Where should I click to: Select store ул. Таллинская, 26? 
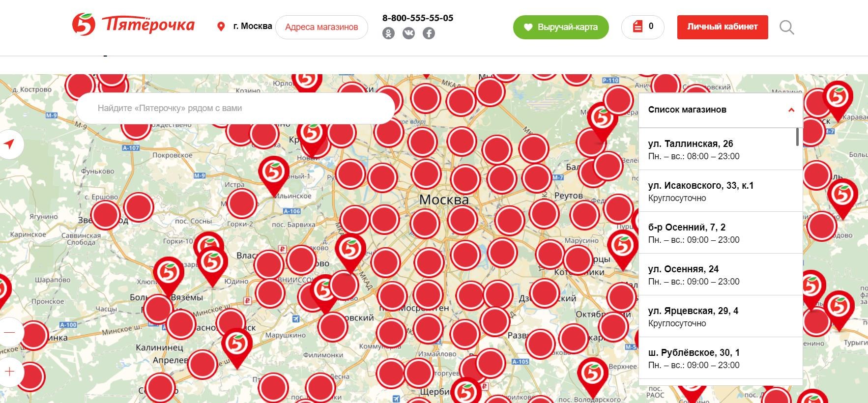point(721,149)
